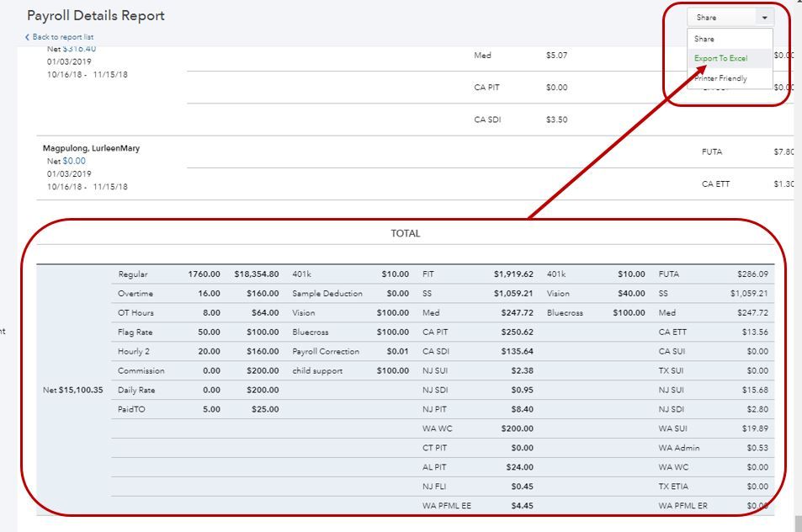
Task: Pick Printer Friendly from the menu
Action: (x=720, y=78)
